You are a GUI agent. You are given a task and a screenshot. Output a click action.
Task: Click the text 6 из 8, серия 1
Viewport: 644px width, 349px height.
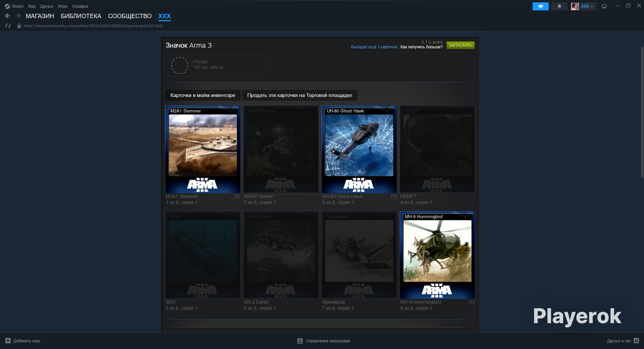260,308
